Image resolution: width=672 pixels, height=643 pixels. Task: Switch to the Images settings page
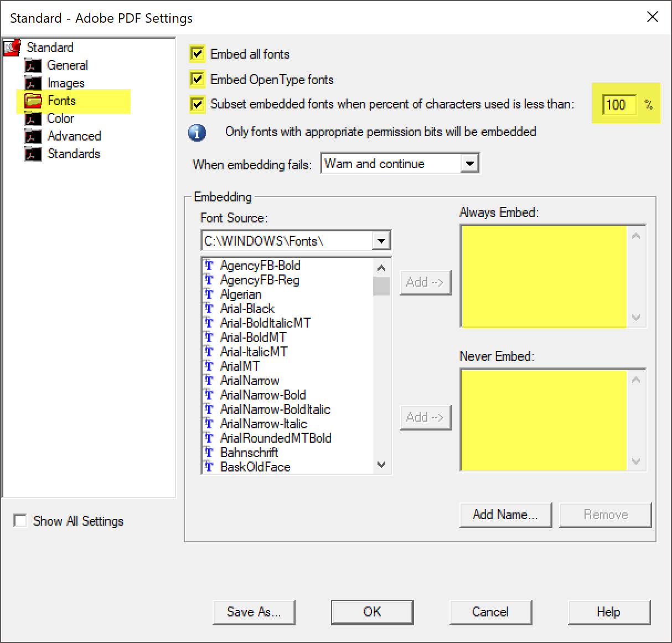click(x=66, y=83)
